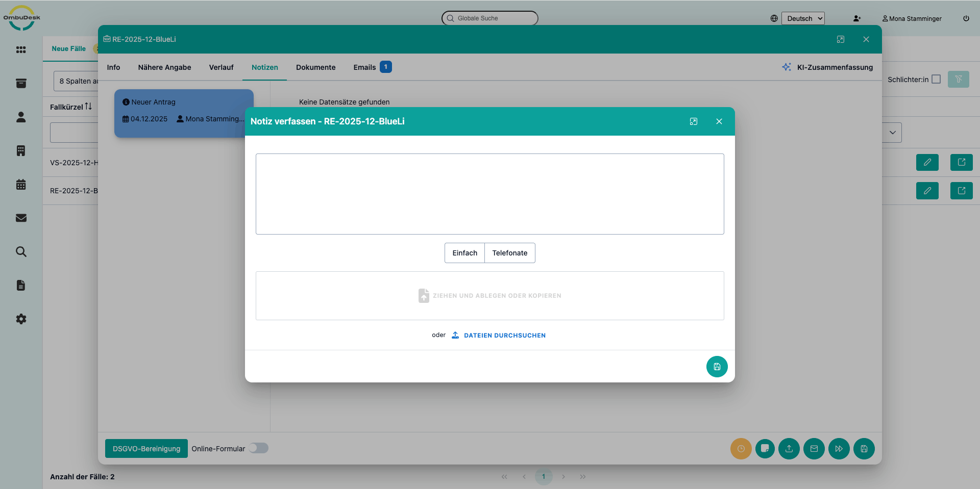Select the Telefonate note type
980x489 pixels.
509,253
